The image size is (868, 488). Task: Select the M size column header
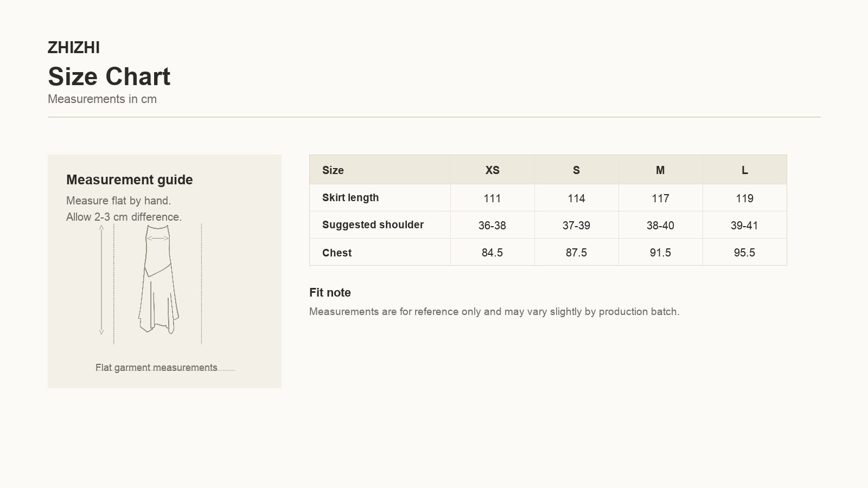pyautogui.click(x=660, y=170)
